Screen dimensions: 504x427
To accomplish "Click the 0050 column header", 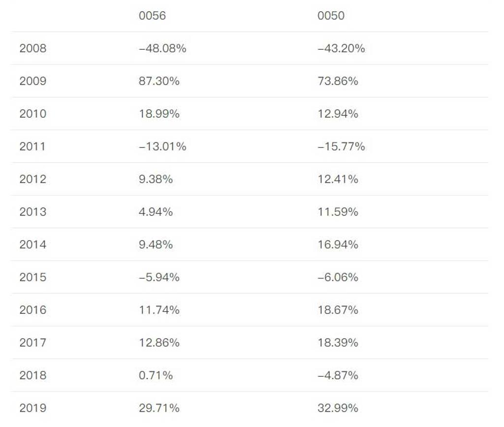I will click(x=331, y=16).
